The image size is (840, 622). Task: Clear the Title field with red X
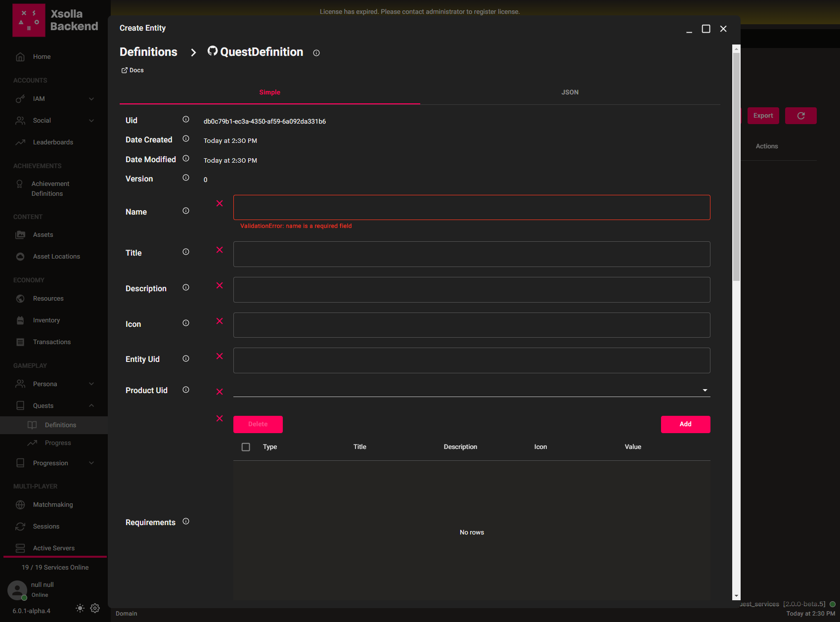click(x=220, y=250)
